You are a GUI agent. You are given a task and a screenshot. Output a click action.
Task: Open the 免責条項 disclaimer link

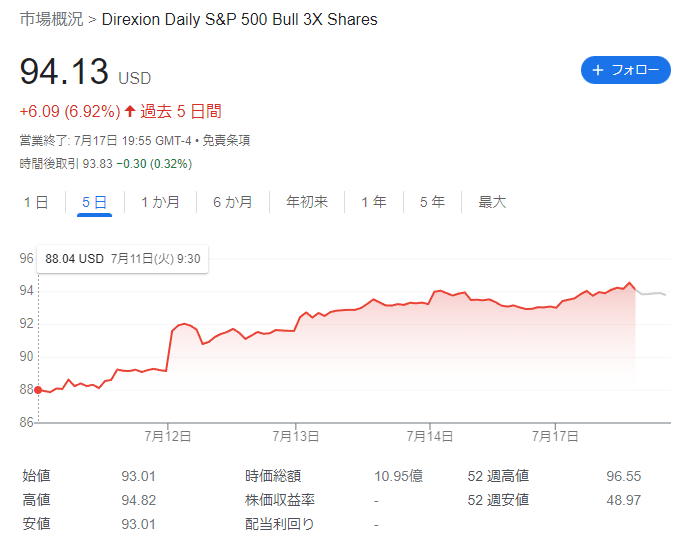(226, 140)
